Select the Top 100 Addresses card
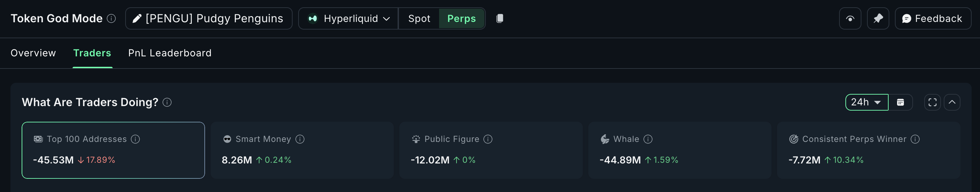Screen dimensions: 980x192 click(113, 150)
